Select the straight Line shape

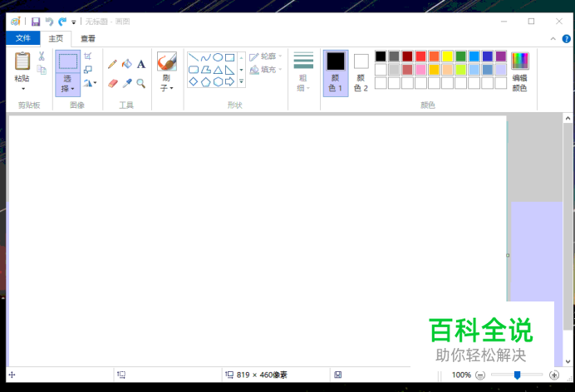click(x=194, y=57)
